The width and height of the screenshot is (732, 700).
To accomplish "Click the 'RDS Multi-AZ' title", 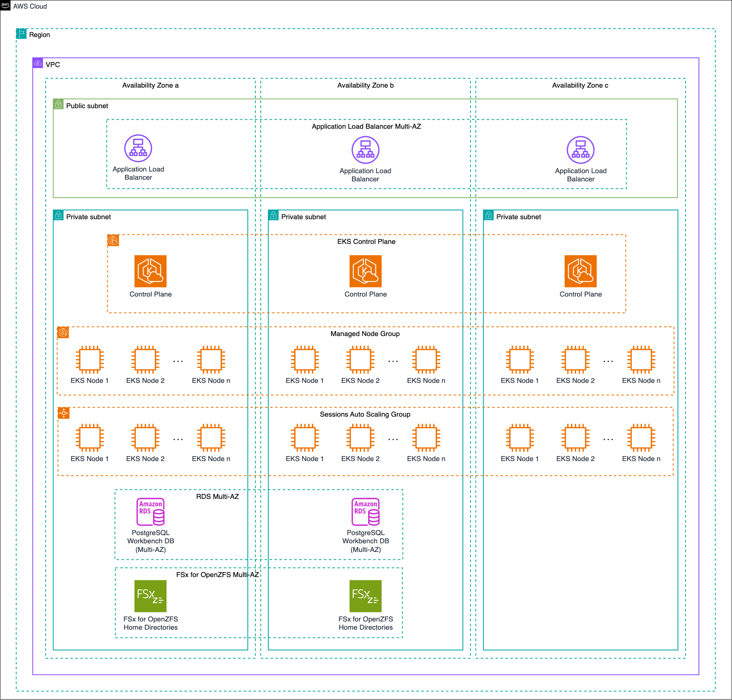I will (218, 496).
